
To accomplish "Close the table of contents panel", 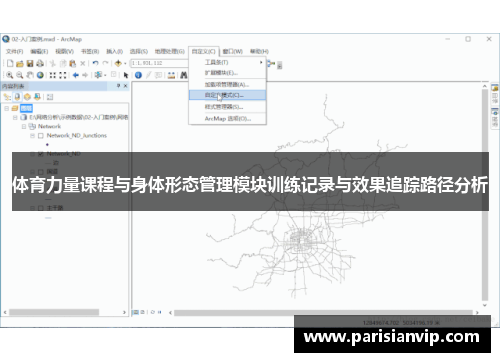I will (126, 86).
